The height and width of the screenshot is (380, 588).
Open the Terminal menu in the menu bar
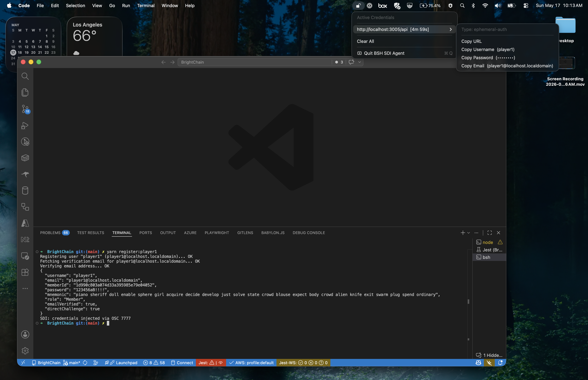click(146, 5)
